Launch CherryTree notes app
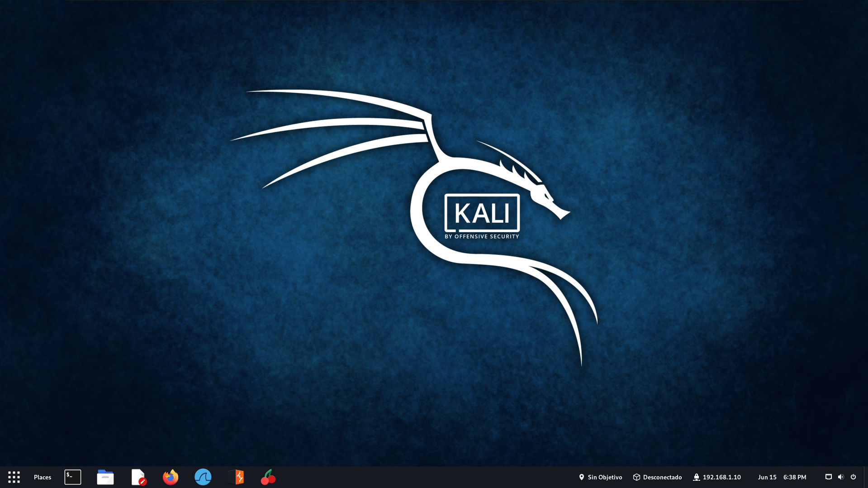Screen dimensions: 868x488 tap(268, 477)
